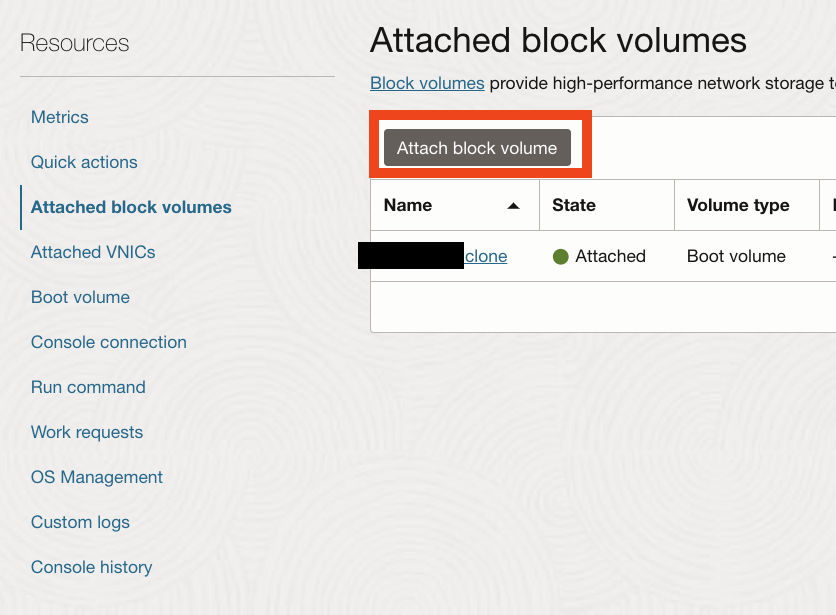View Custom logs
The width and height of the screenshot is (836, 615).
tap(81, 522)
